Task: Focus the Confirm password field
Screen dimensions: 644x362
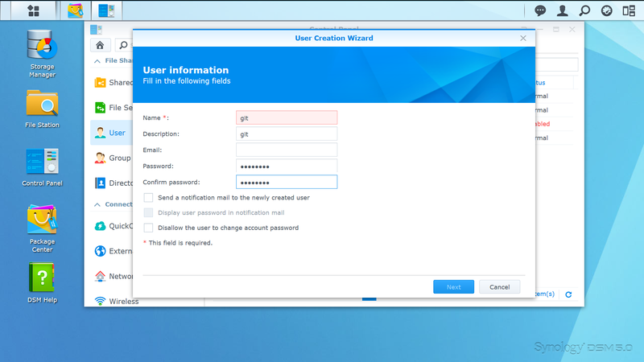Action: [287, 183]
